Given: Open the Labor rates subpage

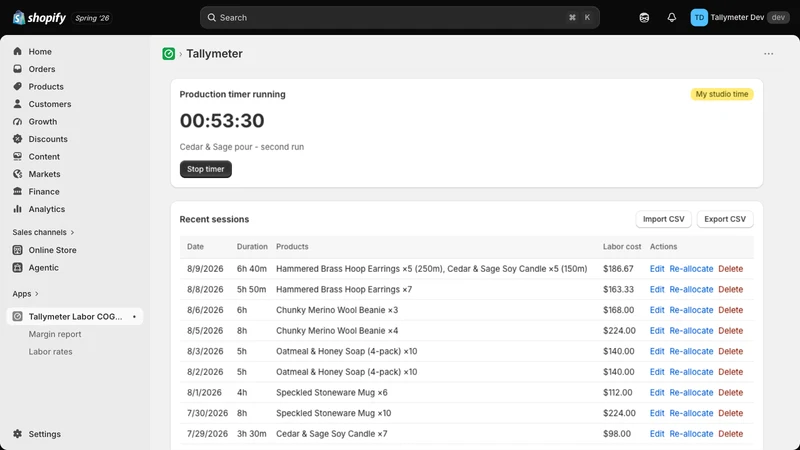Looking at the screenshot, I should (x=51, y=352).
